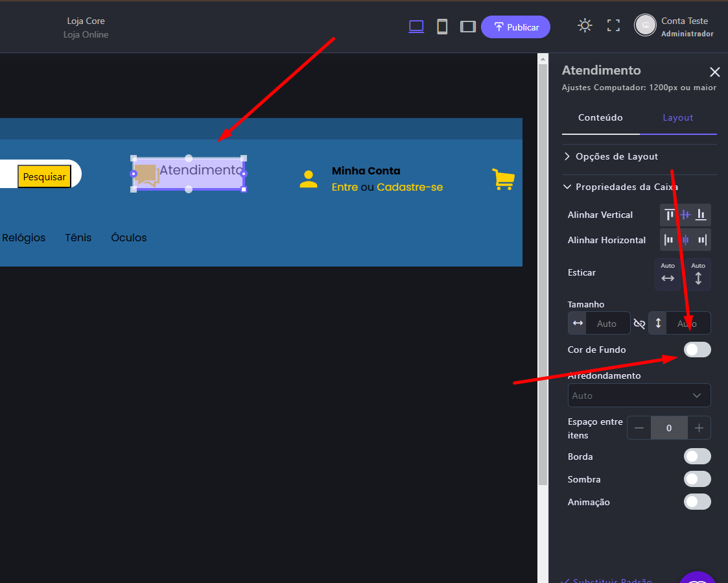Image resolution: width=728 pixels, height=583 pixels.
Task: Increase Espaço entre itens with plus button
Action: coord(699,428)
